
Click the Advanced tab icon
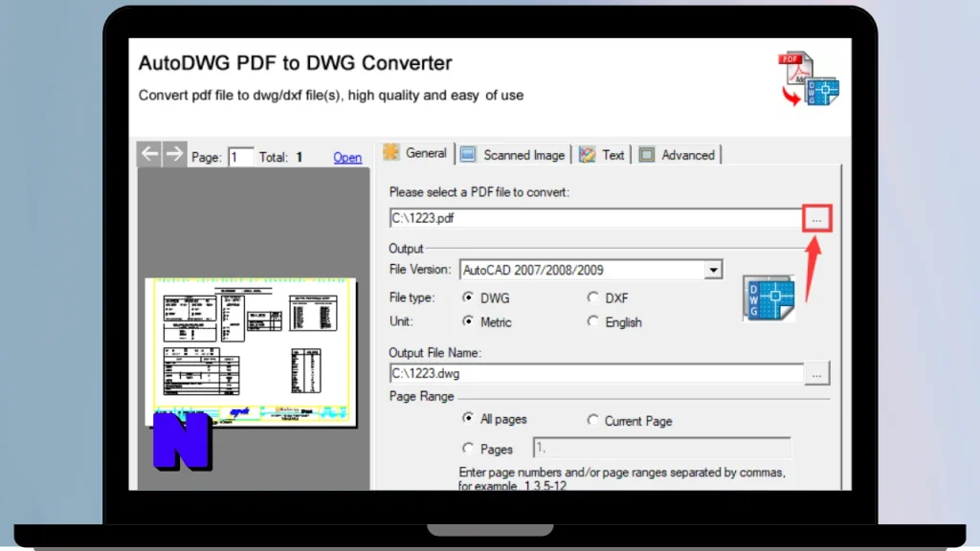647,155
